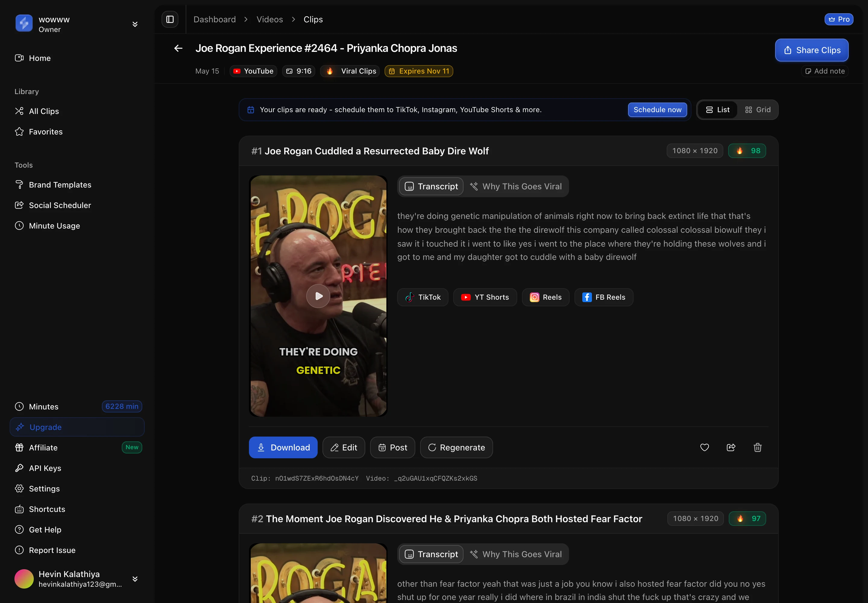Click clip #2 1080 × 1920 resolution badge
868x603 pixels.
coord(695,518)
